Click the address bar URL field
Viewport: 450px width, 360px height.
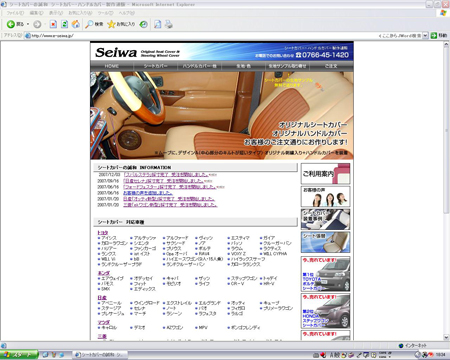[200, 35]
